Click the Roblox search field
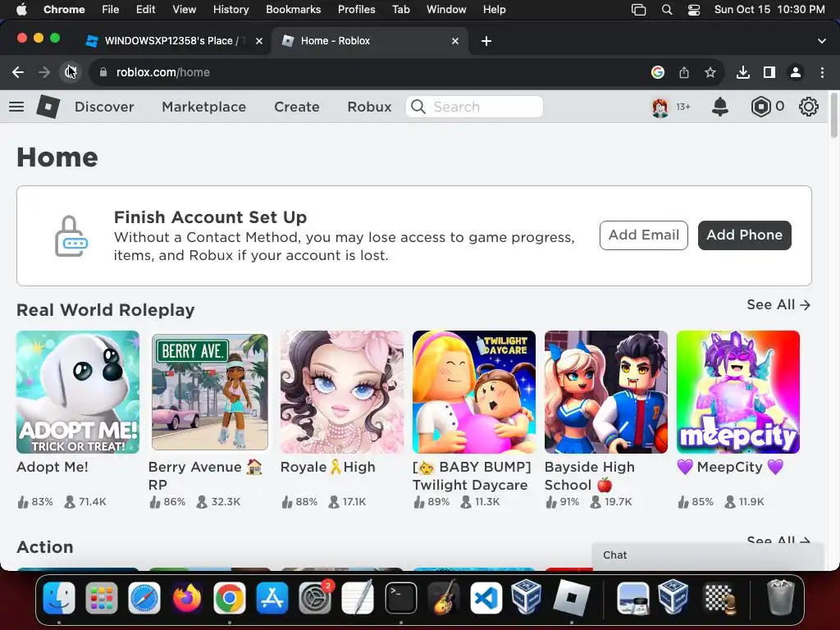840x630 pixels. coord(475,107)
